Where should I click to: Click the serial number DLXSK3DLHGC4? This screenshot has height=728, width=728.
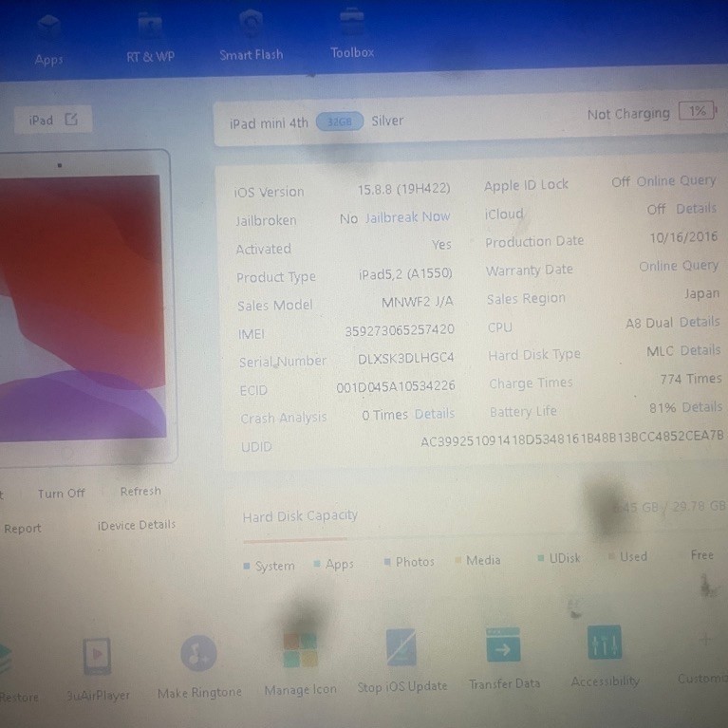[x=406, y=358]
